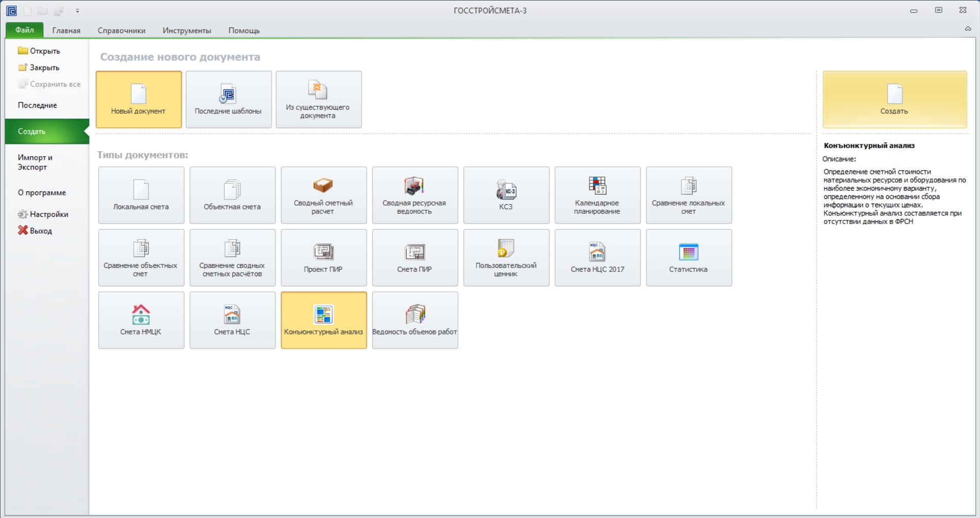
Task: Choose the Смета НЦС 2017 tile
Action: [597, 257]
